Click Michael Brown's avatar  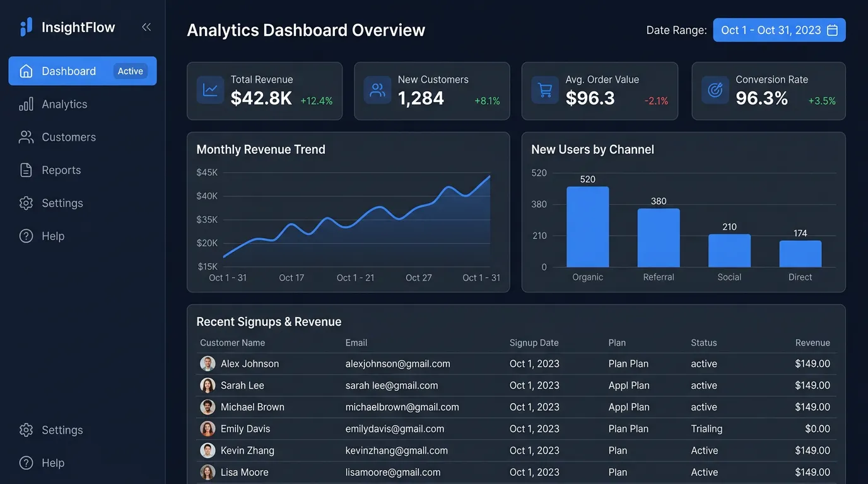[208, 407]
